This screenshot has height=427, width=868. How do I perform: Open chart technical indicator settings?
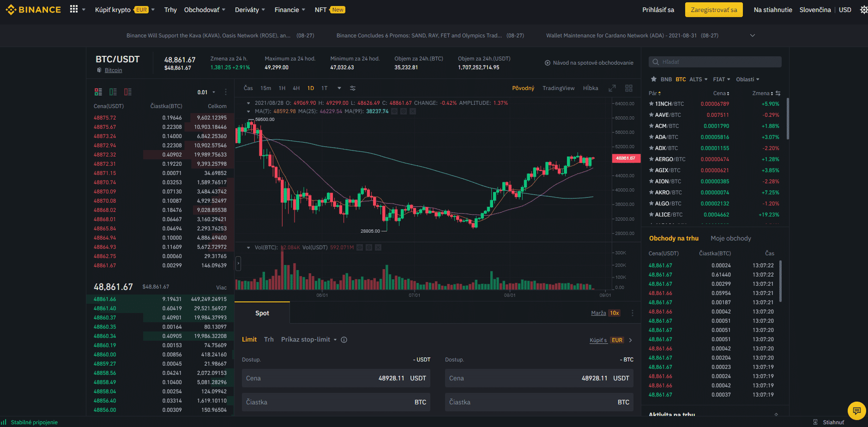(353, 88)
